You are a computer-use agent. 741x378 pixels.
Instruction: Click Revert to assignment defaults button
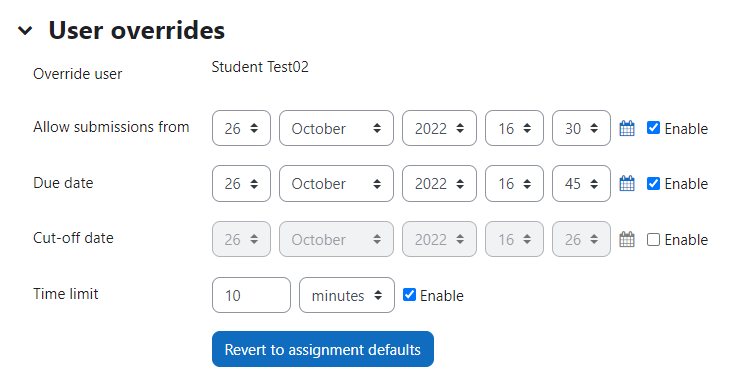tap(323, 349)
